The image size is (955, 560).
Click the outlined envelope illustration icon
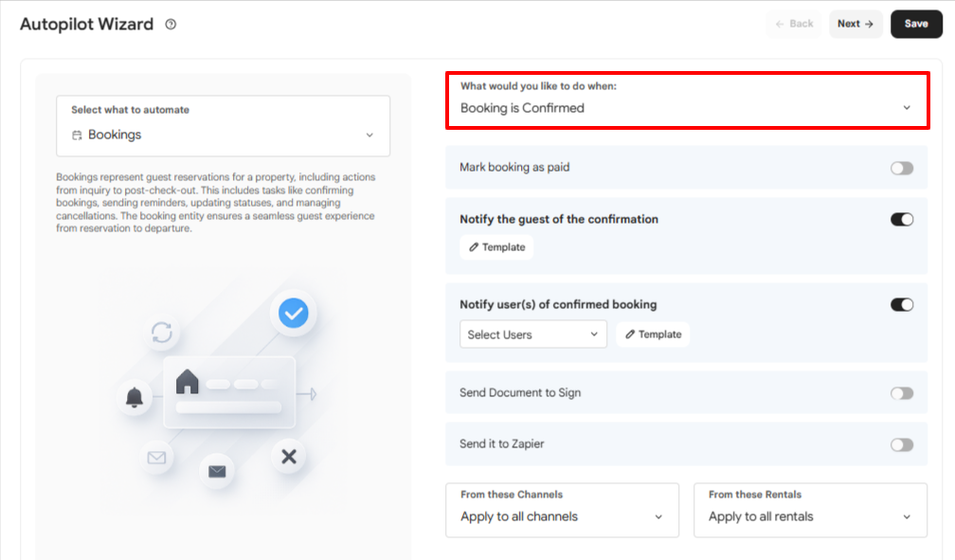[156, 457]
